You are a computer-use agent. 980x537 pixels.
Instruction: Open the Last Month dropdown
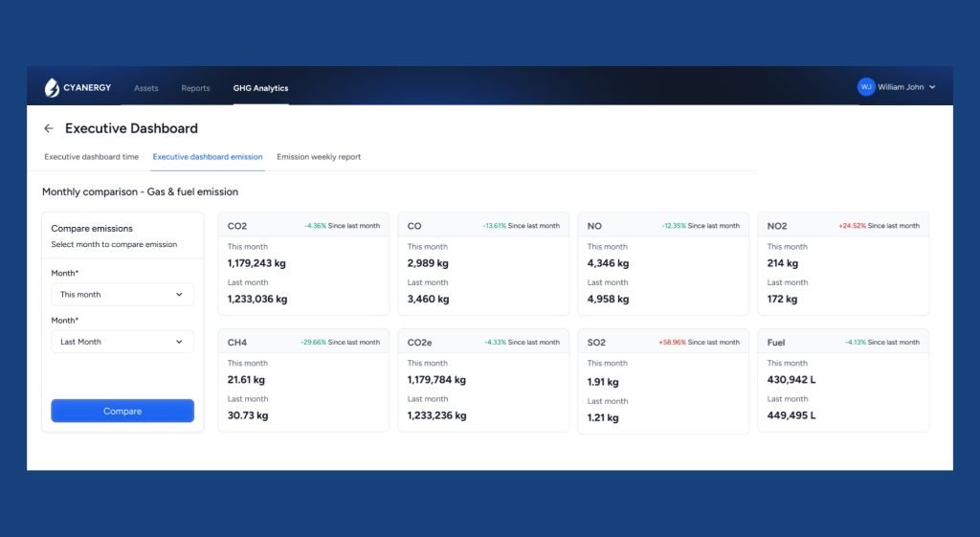[122, 342]
